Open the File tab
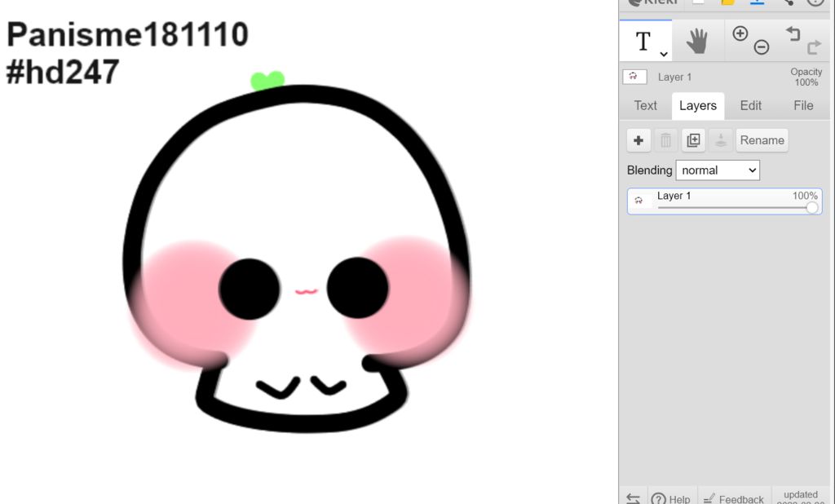 [x=803, y=105]
